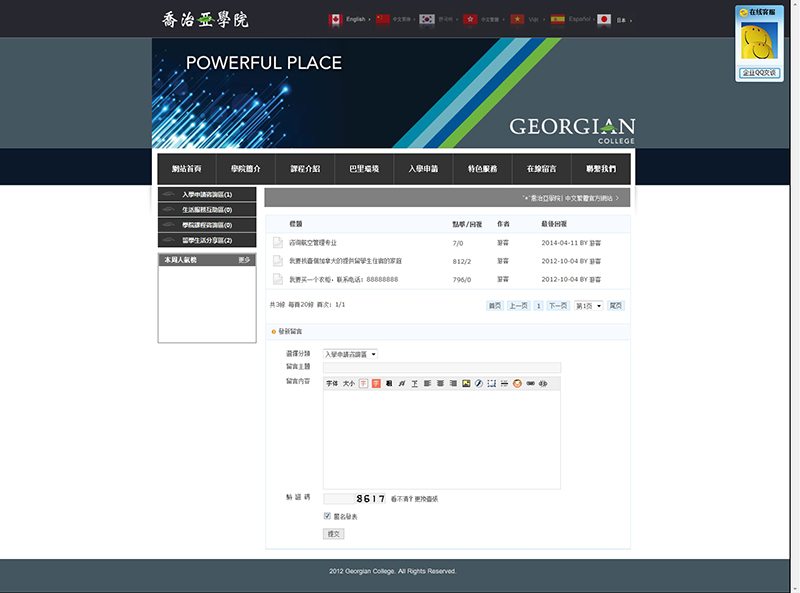
Task: Select the third sidebar category ending in (0)
Action: [x=207, y=225]
